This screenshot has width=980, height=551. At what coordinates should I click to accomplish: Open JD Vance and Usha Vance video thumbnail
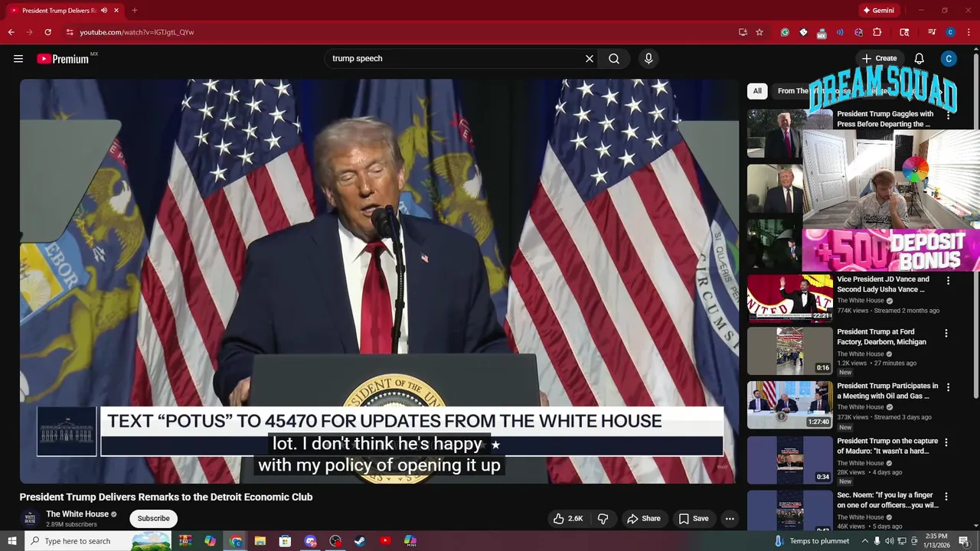789,298
